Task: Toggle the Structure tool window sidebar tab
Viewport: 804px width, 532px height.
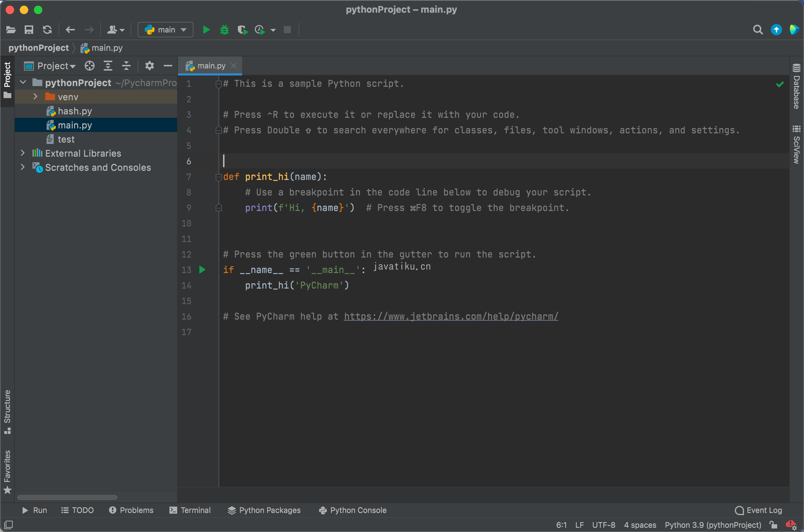Action: (x=7, y=412)
